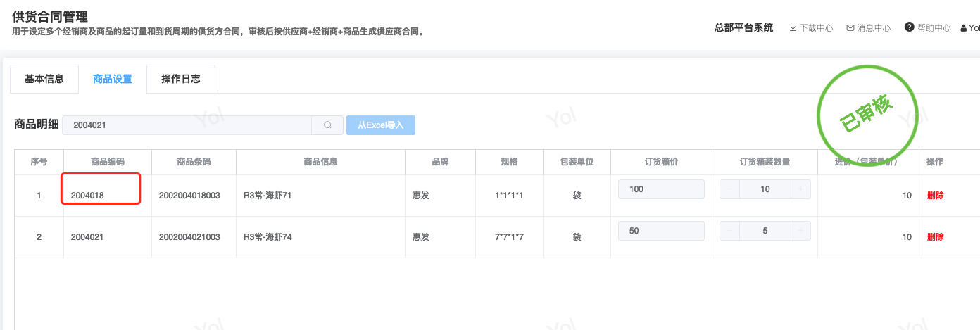This screenshot has width=980, height=330.
Task: Click product name R3常-海虾74
Action: pos(268,237)
